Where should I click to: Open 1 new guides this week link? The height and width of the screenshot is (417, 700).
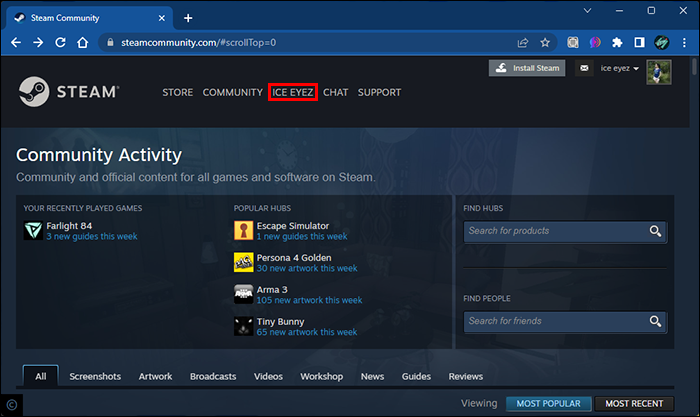click(302, 237)
